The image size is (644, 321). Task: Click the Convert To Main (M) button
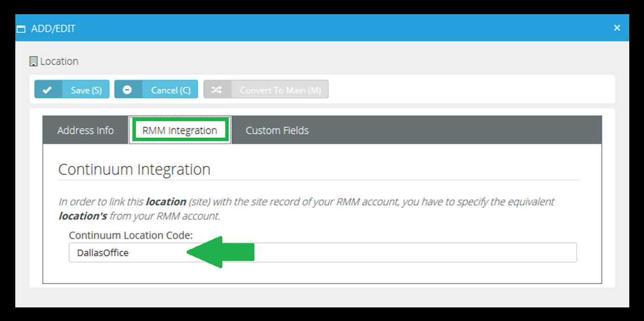coord(266,89)
